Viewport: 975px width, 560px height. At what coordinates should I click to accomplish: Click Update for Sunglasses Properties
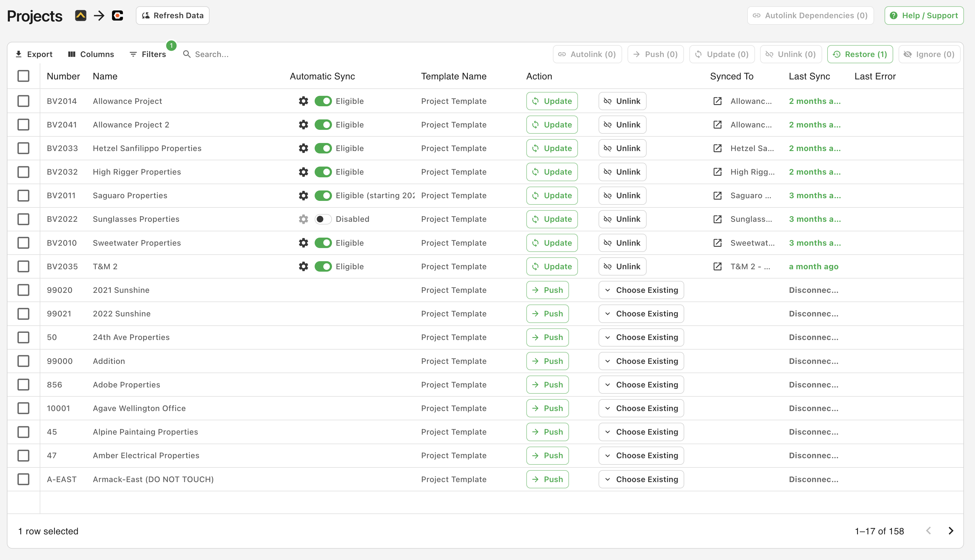(552, 219)
